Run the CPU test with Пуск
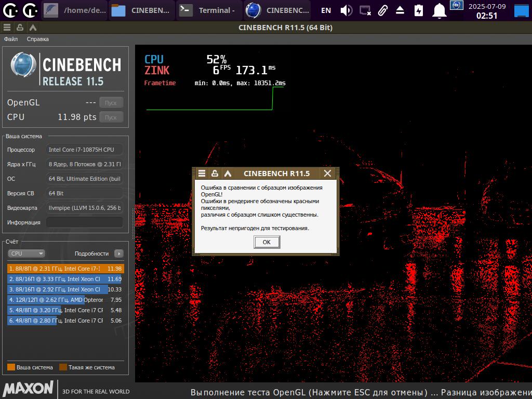 pyautogui.click(x=111, y=117)
